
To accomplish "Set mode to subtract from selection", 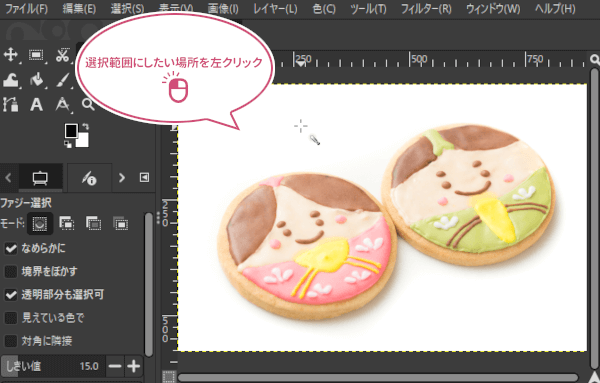I will [x=93, y=223].
